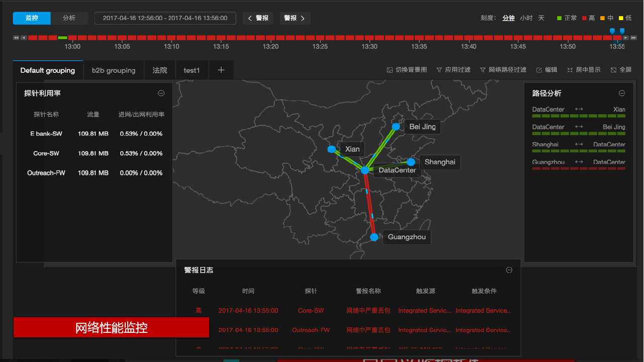
Task: Go to next alarm with 警报 forward button
Action: pyautogui.click(x=295, y=18)
